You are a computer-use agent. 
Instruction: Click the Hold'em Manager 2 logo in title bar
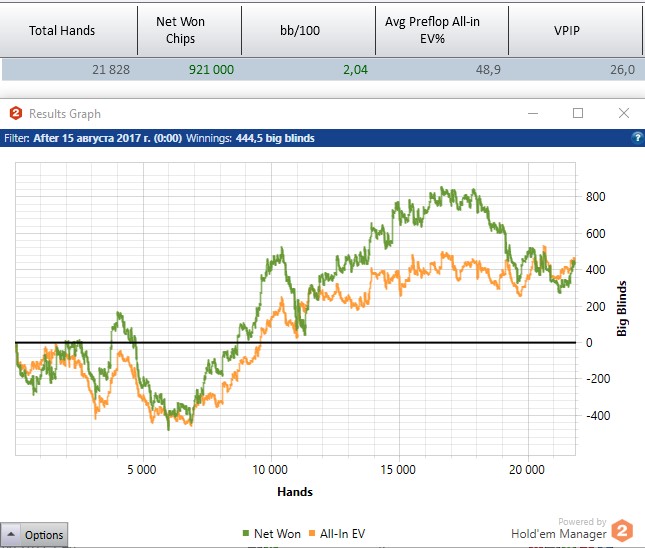tap(16, 113)
